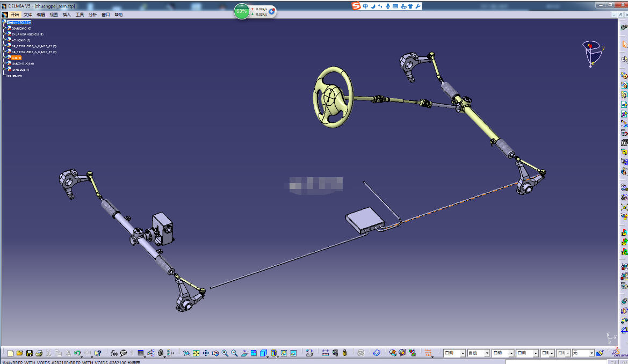This screenshot has width=628, height=364.
Task: Open the Sogou soft keyboard icon
Action: pos(395,6)
